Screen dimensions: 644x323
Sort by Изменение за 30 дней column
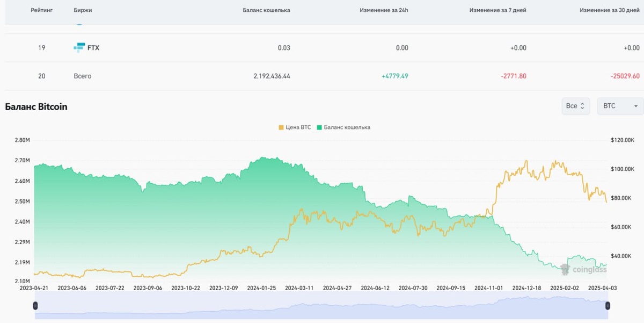[x=609, y=10]
